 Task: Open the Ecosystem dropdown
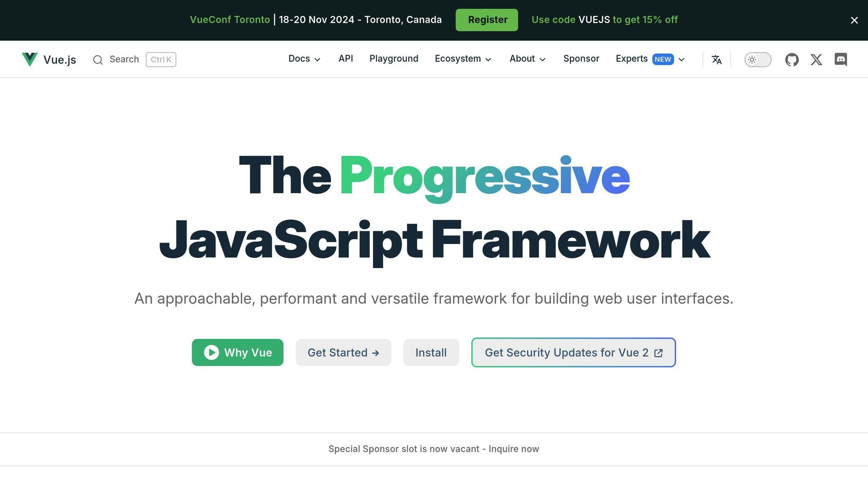462,59
